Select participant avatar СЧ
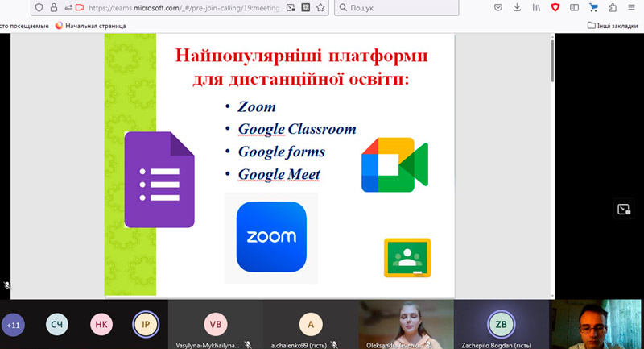The height and width of the screenshot is (349, 644). click(57, 324)
